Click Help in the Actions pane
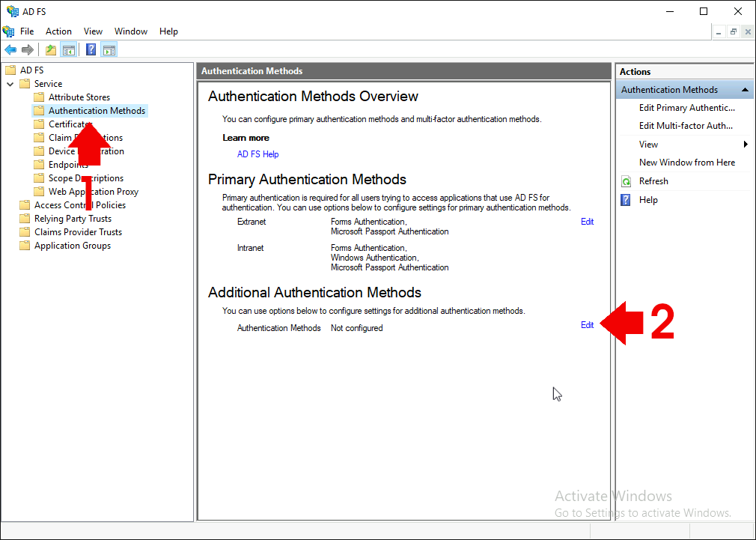 [648, 200]
